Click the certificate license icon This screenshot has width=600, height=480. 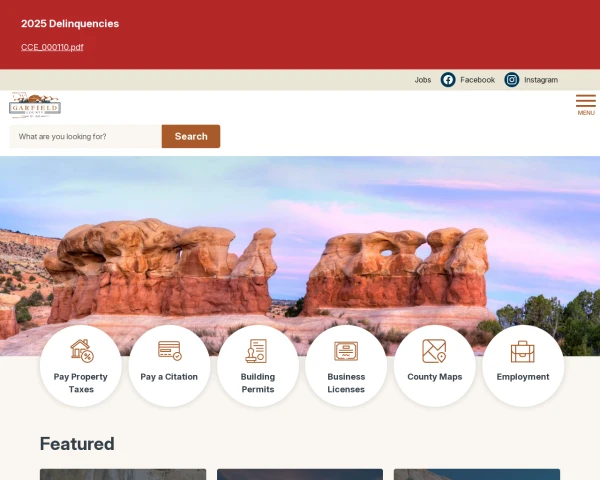346,351
